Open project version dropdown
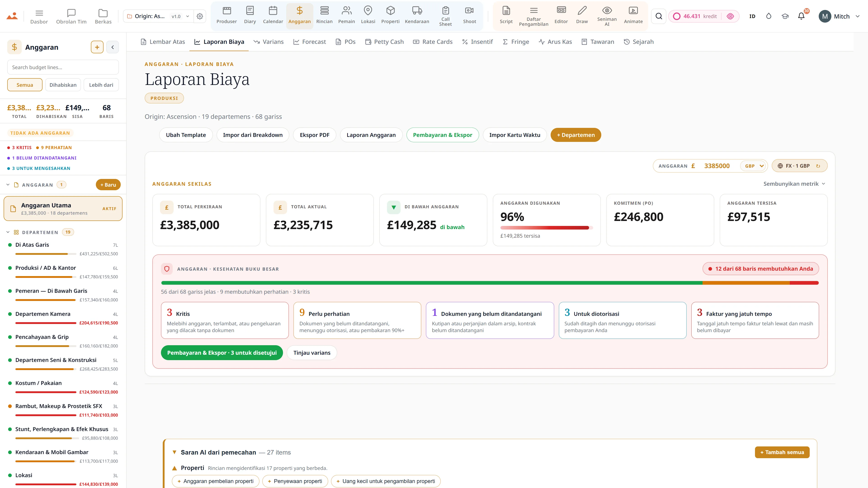The image size is (868, 488). [x=180, y=16]
